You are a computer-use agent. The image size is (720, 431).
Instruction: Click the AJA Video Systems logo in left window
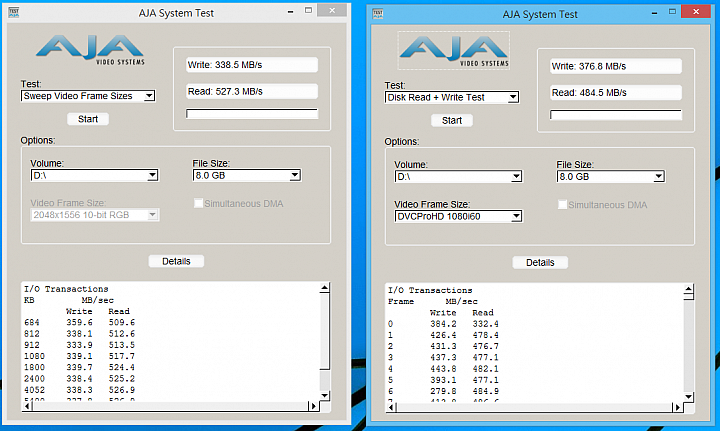(x=90, y=50)
